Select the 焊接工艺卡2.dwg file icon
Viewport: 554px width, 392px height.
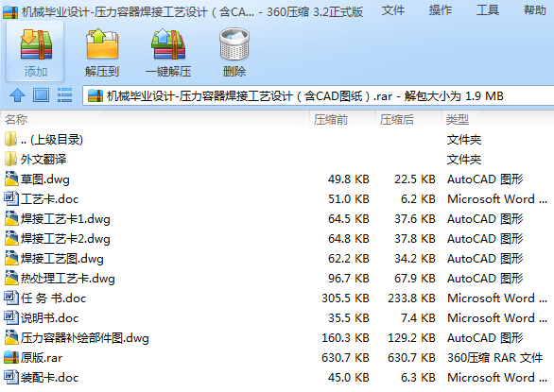pos(11,238)
